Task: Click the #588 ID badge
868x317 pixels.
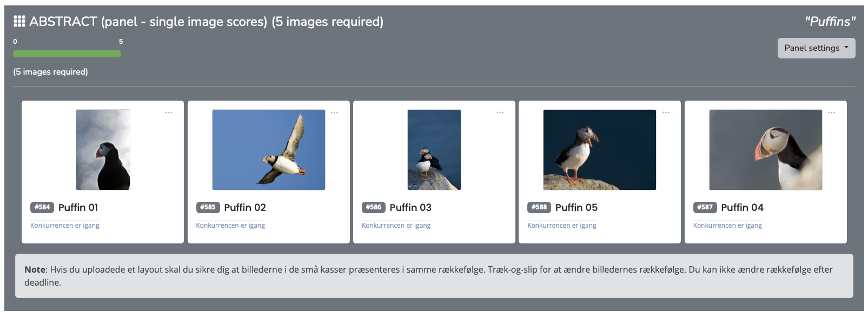Action: (x=539, y=207)
